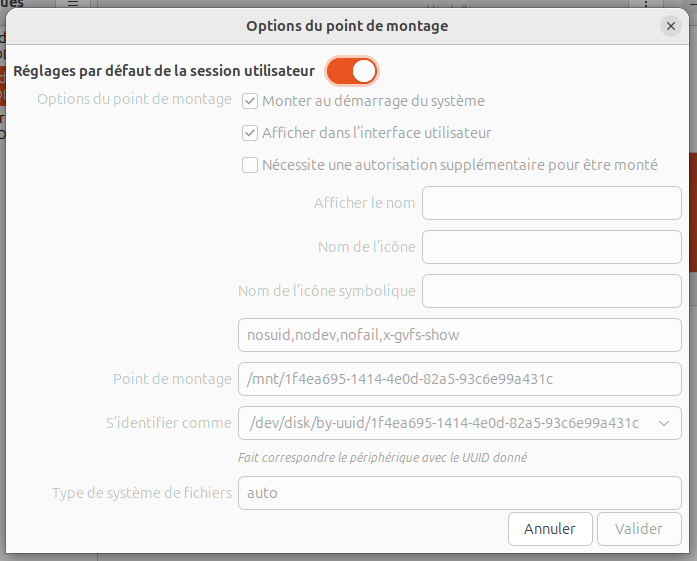
Task: Click the nosuid,nodev,nofail mount options field
Action: tap(459, 335)
